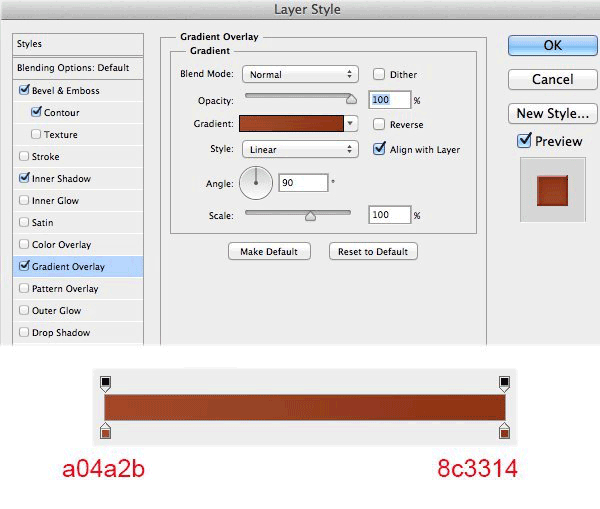Toggle the Bevel & Emboss checkbox
The height and width of the screenshot is (509, 600).
coord(24,90)
